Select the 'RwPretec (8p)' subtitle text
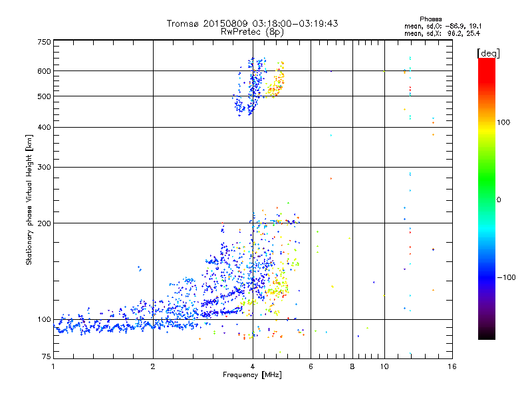The height and width of the screenshot is (399, 532). (252, 32)
